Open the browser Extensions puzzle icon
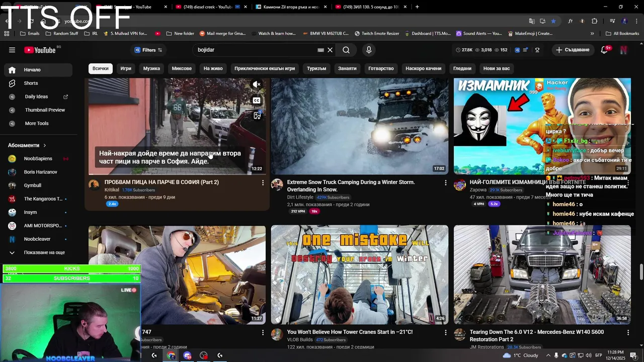Image resolution: width=644 pixels, height=362 pixels. coord(594,21)
